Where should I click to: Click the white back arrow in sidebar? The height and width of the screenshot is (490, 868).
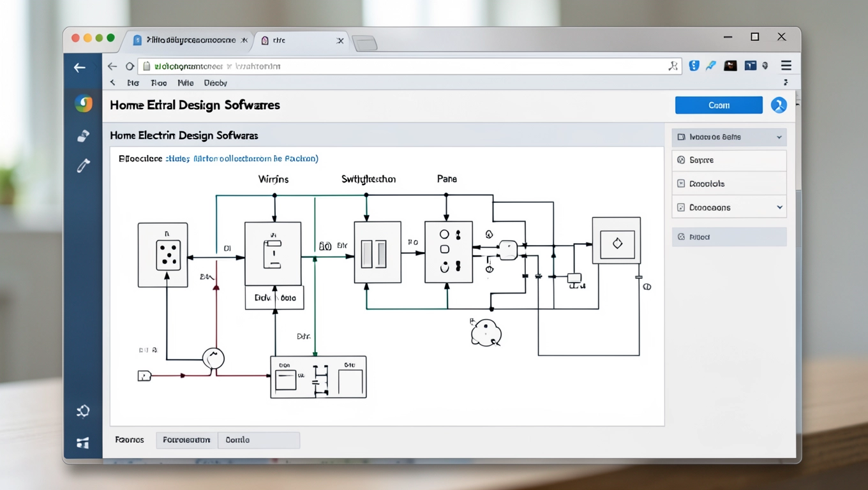[x=80, y=68]
